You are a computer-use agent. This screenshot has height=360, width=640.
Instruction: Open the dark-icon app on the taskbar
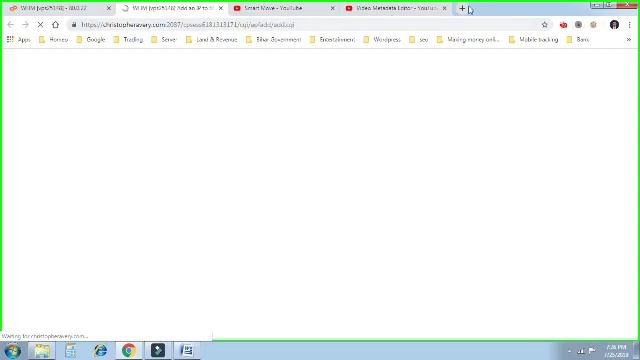pos(158,351)
